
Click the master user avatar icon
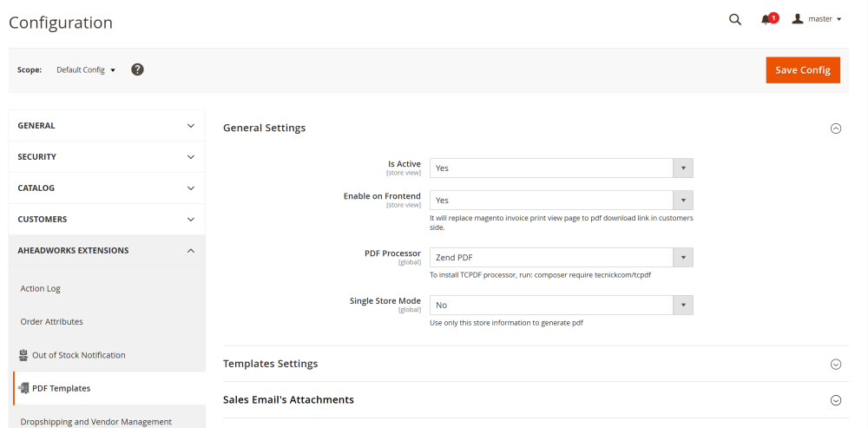pos(797,19)
